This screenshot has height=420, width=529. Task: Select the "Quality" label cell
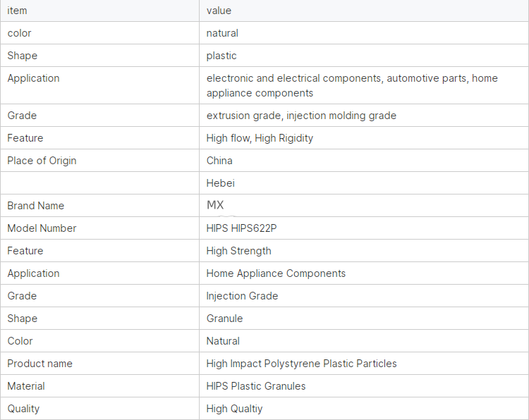[23, 409]
